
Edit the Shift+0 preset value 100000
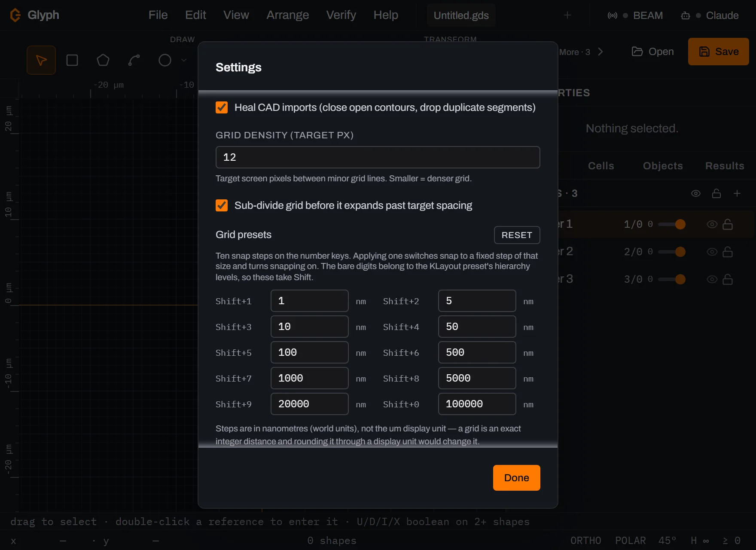coord(477,404)
